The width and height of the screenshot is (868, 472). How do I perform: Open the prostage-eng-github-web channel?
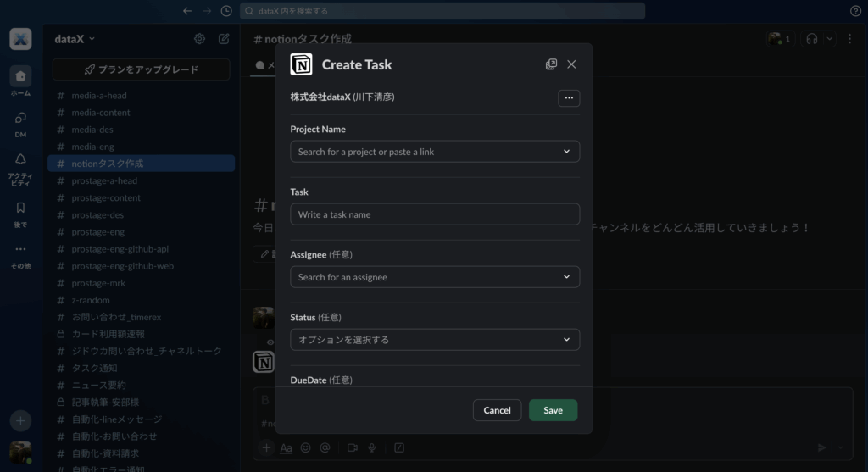coord(142,265)
